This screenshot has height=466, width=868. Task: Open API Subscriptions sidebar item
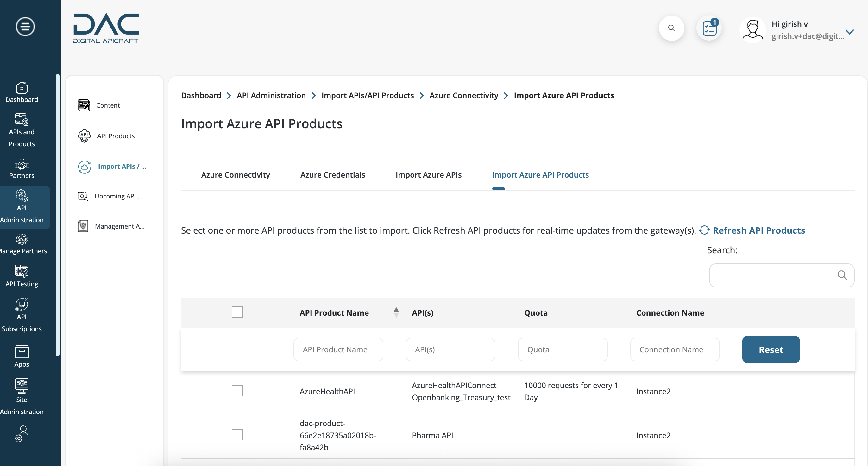tap(22, 315)
